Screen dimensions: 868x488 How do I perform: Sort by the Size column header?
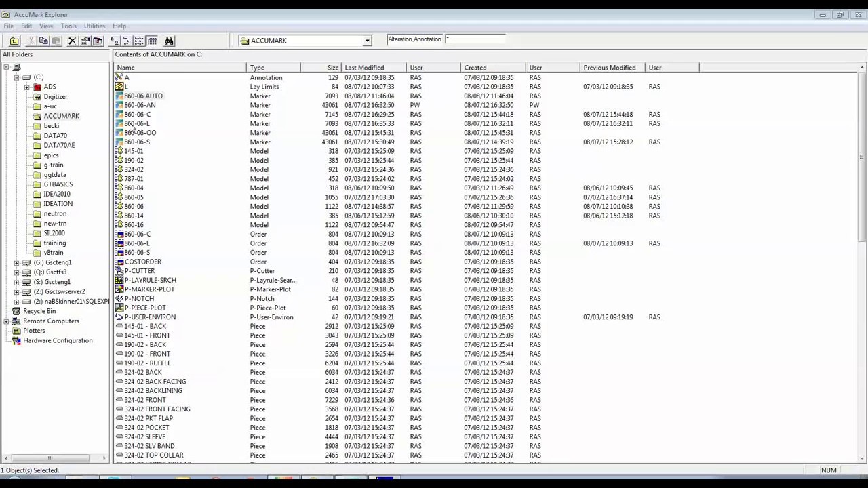[x=321, y=68]
